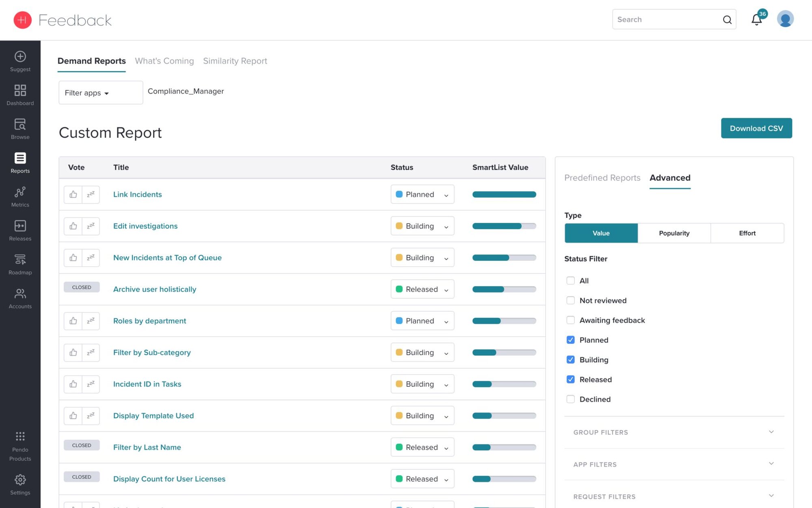Check the All status filter
812x508 pixels.
[x=570, y=280]
